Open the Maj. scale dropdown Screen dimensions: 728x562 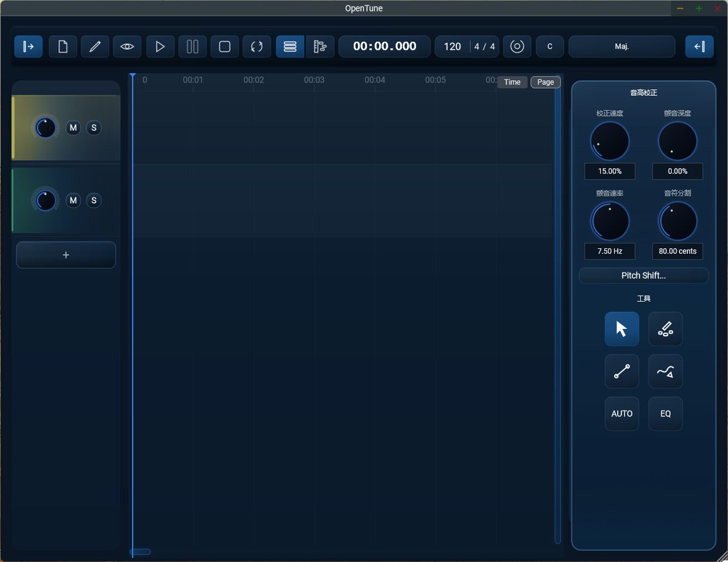click(x=622, y=47)
